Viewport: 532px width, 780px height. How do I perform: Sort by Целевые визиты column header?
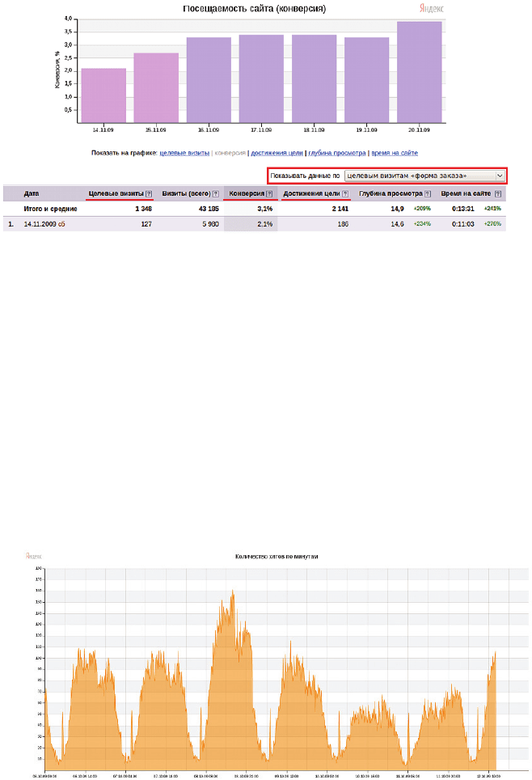coord(115,194)
